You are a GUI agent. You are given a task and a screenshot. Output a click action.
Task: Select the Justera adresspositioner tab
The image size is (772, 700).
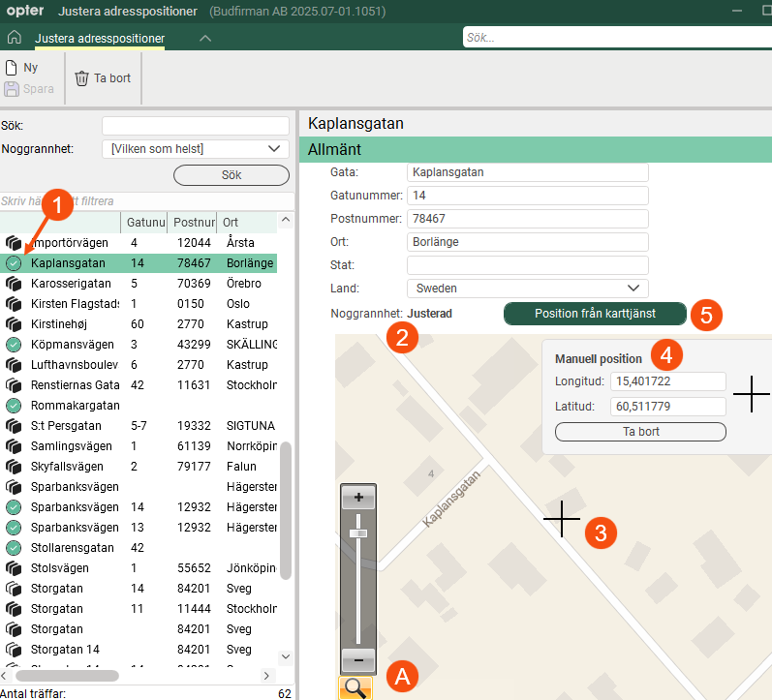pos(100,39)
